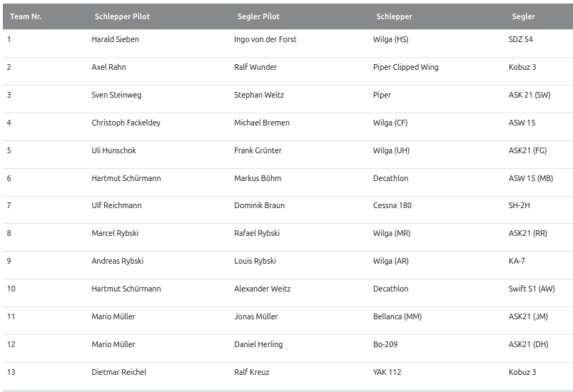Click the Bellanca (MM) cell
Viewport: 573px width, 392px height.
coord(397,316)
